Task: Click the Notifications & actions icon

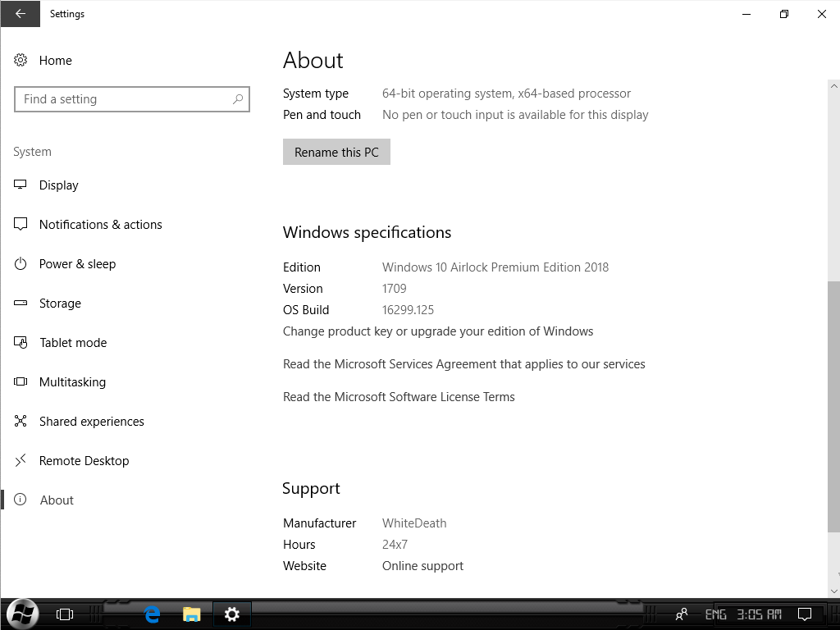Action: coord(21,224)
